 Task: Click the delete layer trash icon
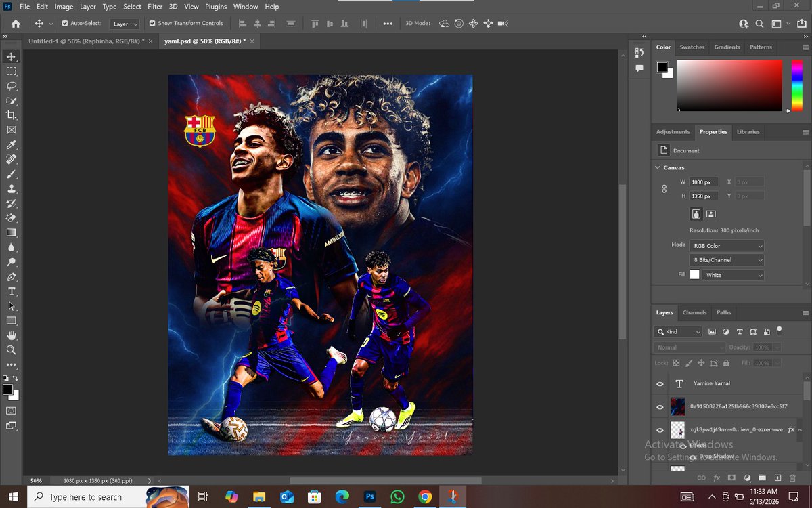click(793, 478)
